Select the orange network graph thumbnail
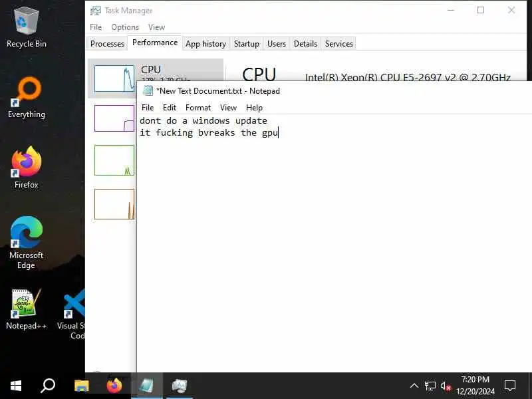The width and height of the screenshot is (532, 399). (114, 204)
